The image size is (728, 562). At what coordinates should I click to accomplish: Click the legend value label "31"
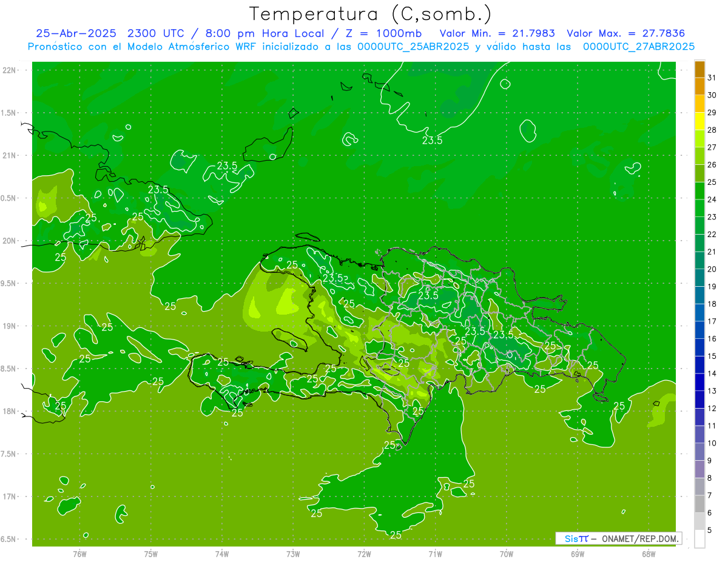712,78
